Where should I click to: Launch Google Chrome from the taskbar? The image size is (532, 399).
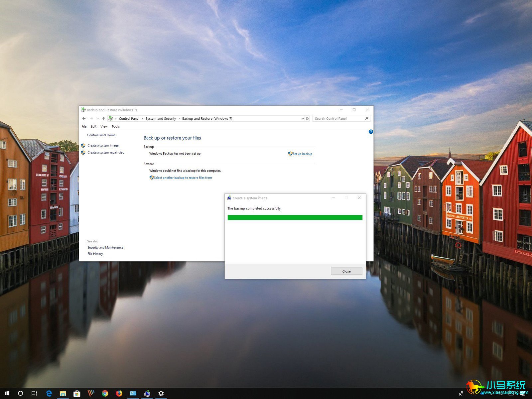coord(105,393)
